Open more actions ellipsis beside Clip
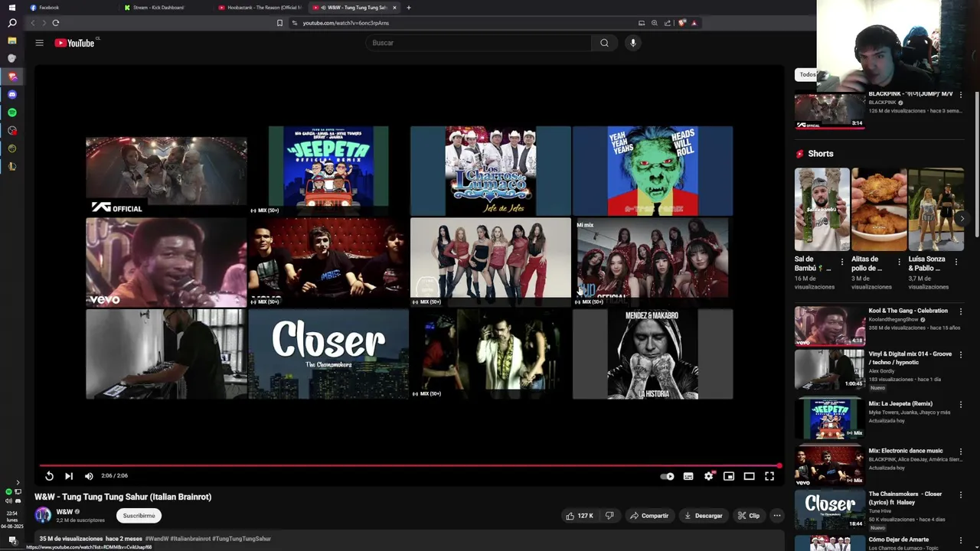The height and width of the screenshot is (551, 980). point(776,516)
